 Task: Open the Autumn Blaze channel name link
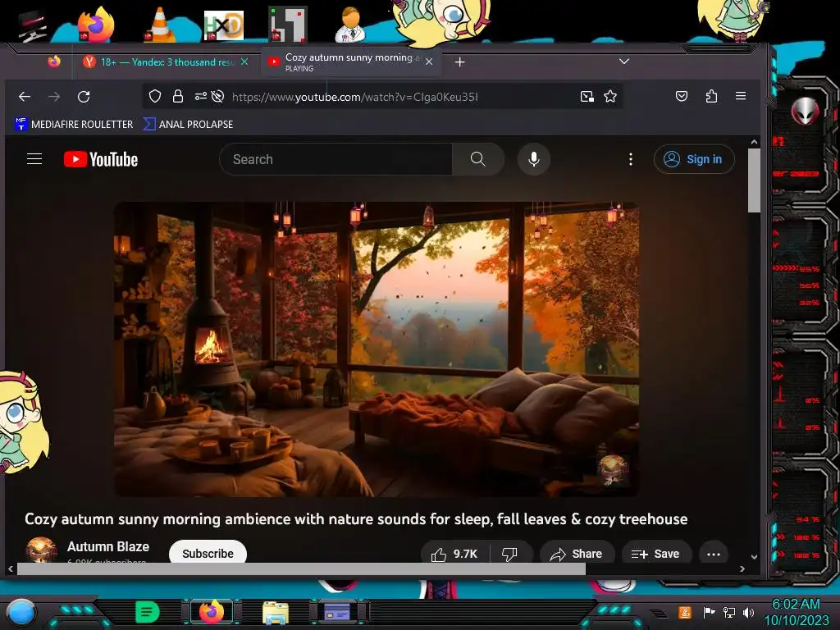108,546
